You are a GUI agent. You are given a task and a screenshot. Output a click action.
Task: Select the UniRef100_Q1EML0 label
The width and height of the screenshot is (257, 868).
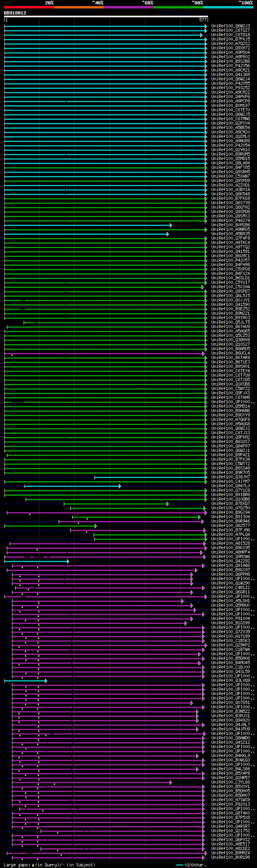click(x=230, y=136)
